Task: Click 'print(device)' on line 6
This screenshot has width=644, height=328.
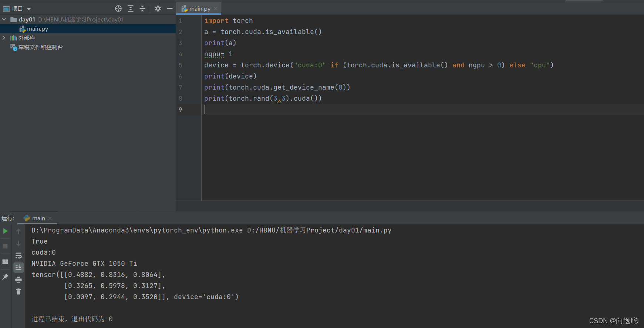Action: pyautogui.click(x=230, y=76)
